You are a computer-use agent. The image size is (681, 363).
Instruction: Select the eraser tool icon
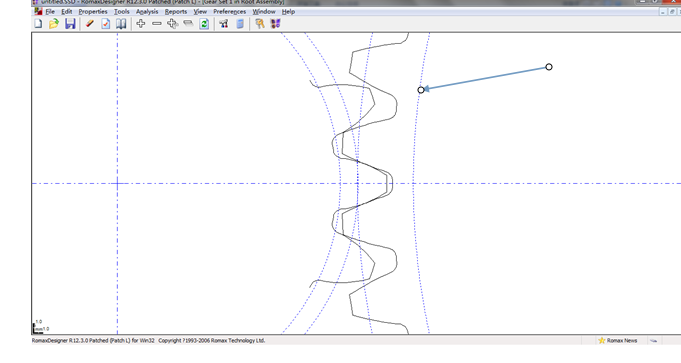coord(90,24)
